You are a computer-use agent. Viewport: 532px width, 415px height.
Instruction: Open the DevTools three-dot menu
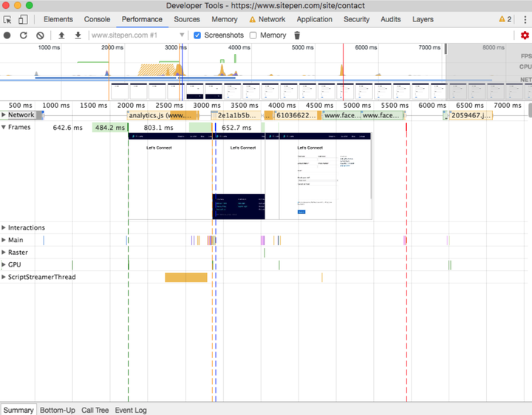[525, 20]
